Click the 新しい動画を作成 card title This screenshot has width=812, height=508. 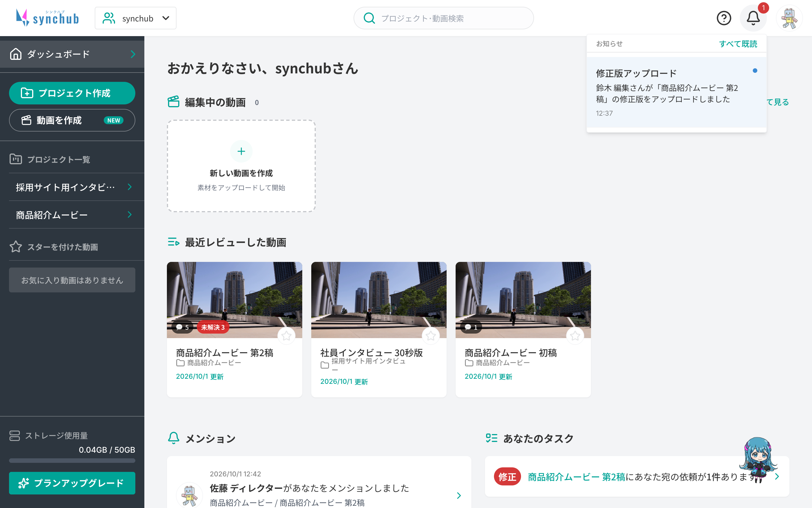point(241,173)
